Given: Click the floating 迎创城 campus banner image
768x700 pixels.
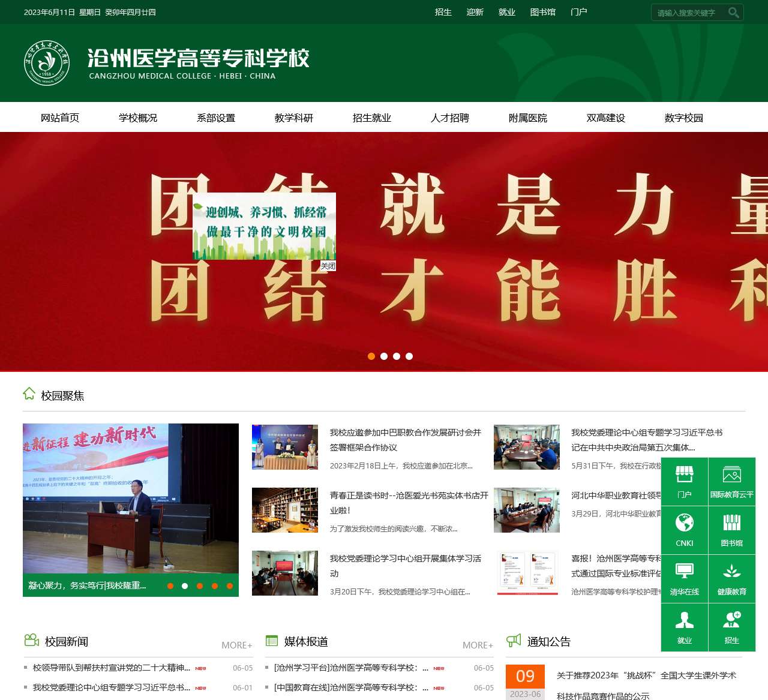Looking at the screenshot, I should point(264,226).
